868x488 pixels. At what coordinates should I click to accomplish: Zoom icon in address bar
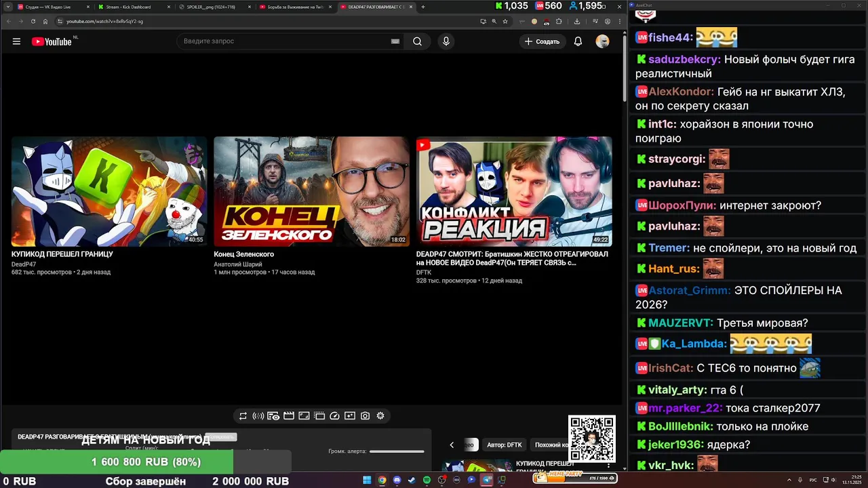click(494, 21)
